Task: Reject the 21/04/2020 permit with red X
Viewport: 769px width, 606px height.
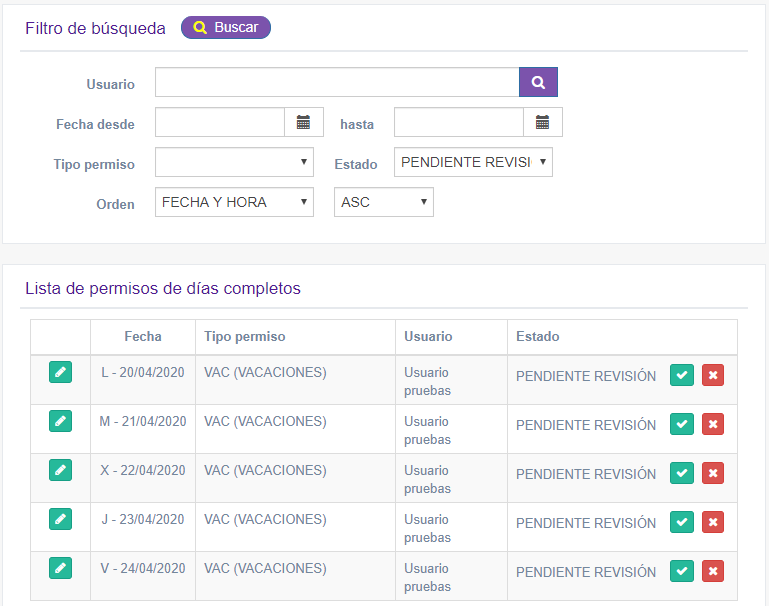Action: point(713,425)
